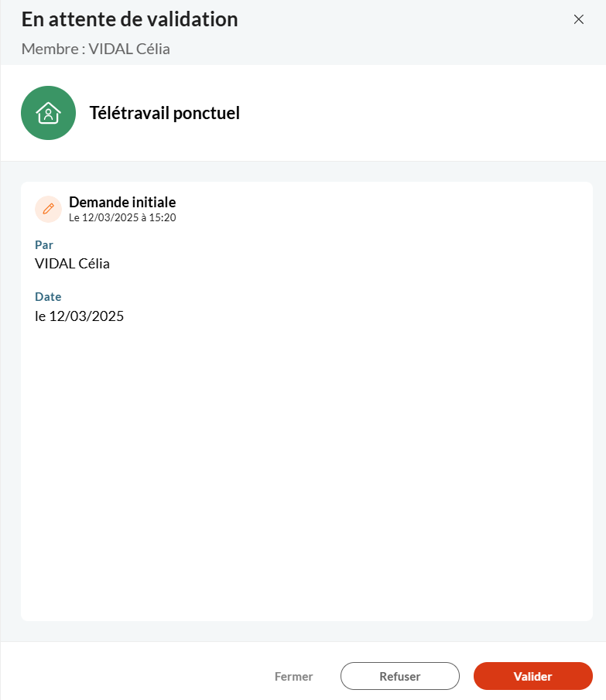Click the 'Télétravail ponctuel' heading
This screenshot has height=700, width=606.
click(x=164, y=113)
